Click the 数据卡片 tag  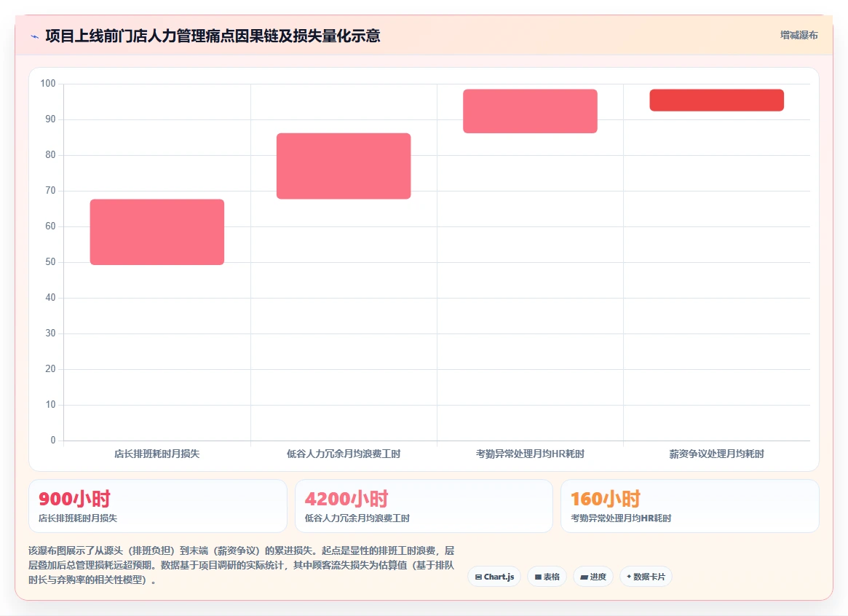click(x=646, y=577)
